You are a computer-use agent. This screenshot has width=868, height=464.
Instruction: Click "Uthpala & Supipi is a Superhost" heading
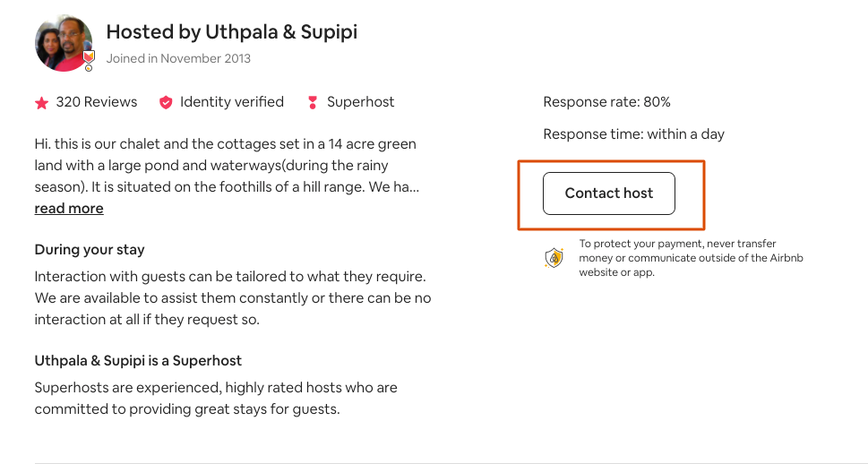[138, 361]
